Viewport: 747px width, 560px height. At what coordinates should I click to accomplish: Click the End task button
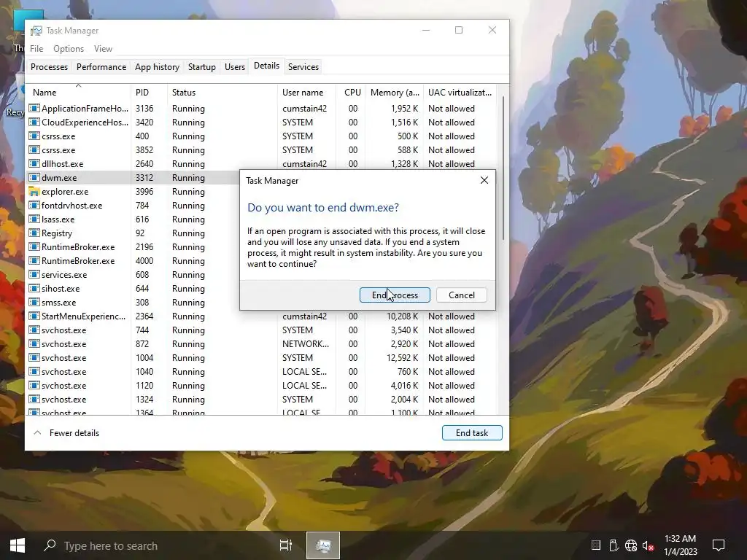coord(472,432)
